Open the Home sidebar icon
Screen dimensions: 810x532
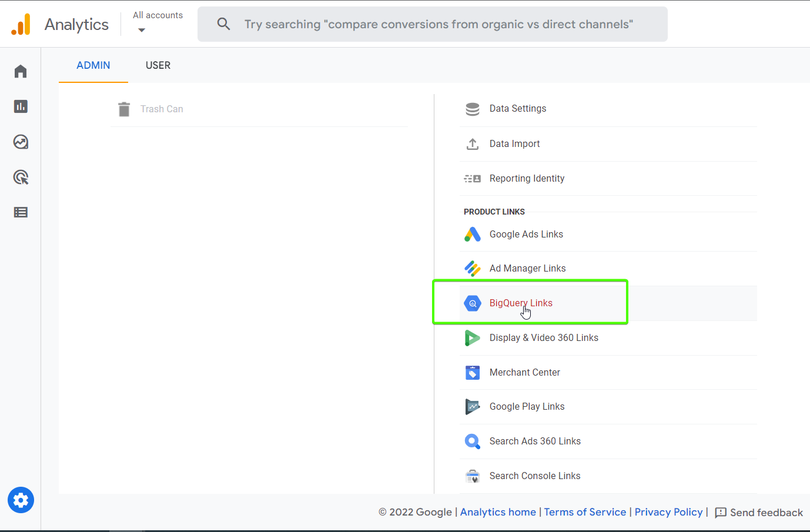(x=21, y=71)
